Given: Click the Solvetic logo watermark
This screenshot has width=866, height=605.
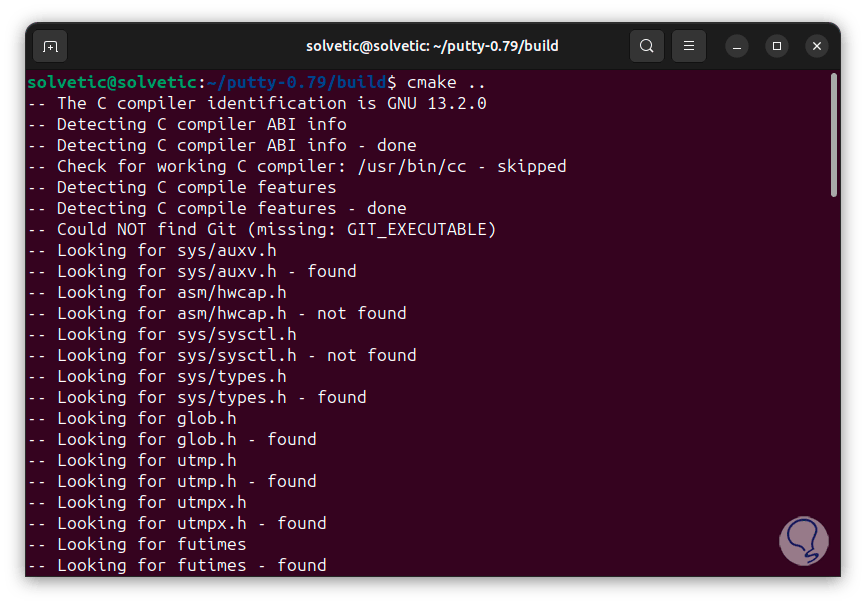Looking at the screenshot, I should 804,540.
